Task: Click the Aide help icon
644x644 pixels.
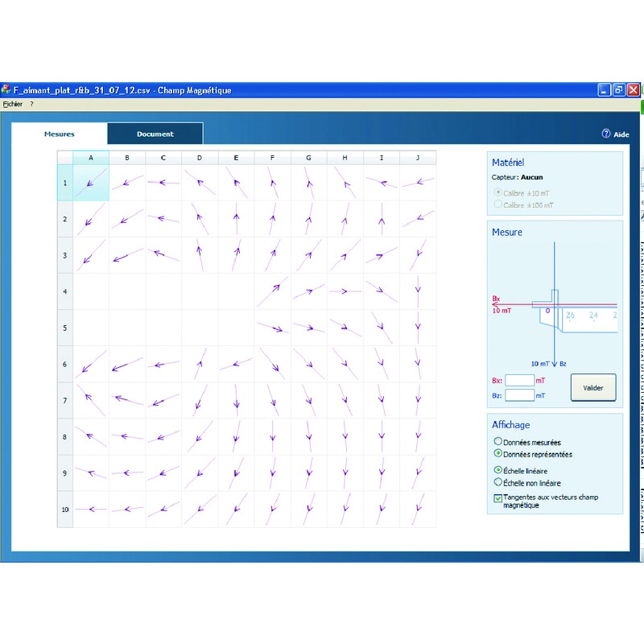Action: pos(606,134)
